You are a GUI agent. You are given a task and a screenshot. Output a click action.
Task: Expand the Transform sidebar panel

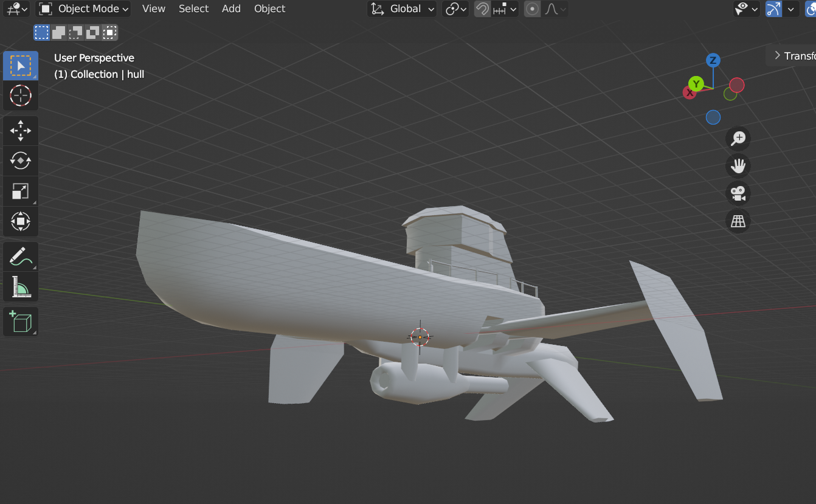pos(791,56)
